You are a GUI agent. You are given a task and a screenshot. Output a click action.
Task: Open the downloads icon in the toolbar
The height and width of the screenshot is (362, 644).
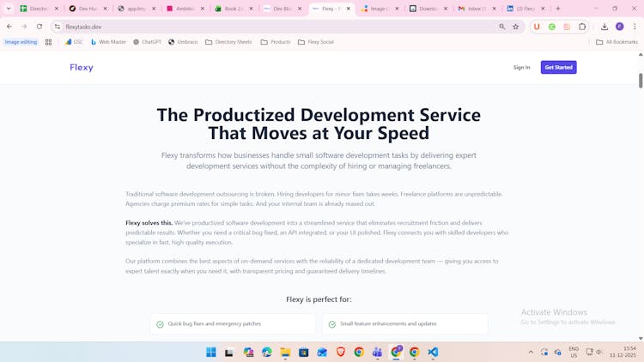tap(605, 27)
